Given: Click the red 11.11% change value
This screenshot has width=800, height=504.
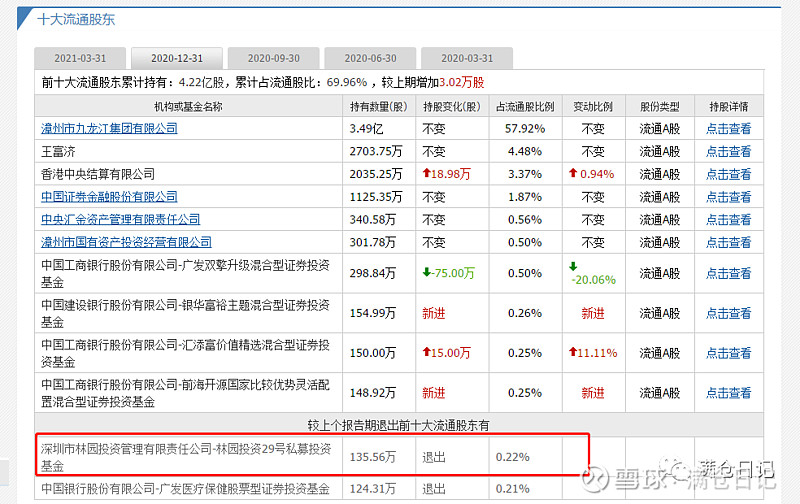Looking at the screenshot, I should coord(593,353).
